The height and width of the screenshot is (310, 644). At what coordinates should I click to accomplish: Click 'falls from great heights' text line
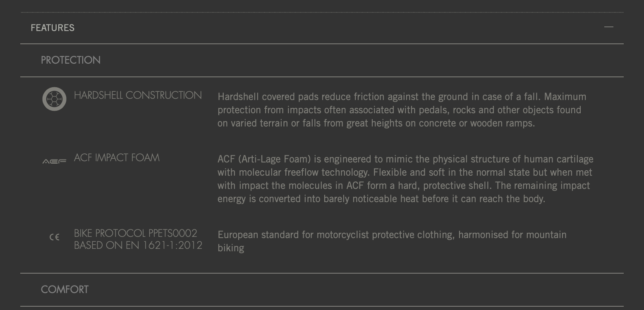(376, 123)
